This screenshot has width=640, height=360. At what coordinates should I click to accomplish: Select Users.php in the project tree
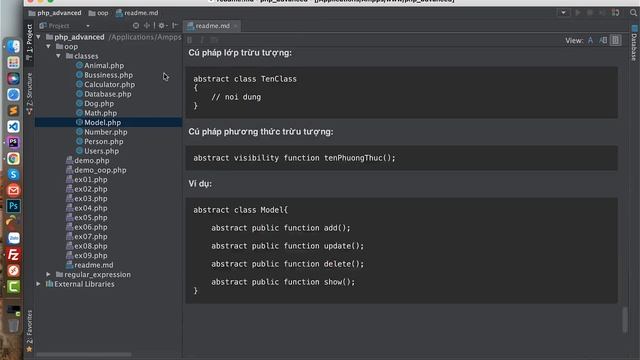point(101,151)
